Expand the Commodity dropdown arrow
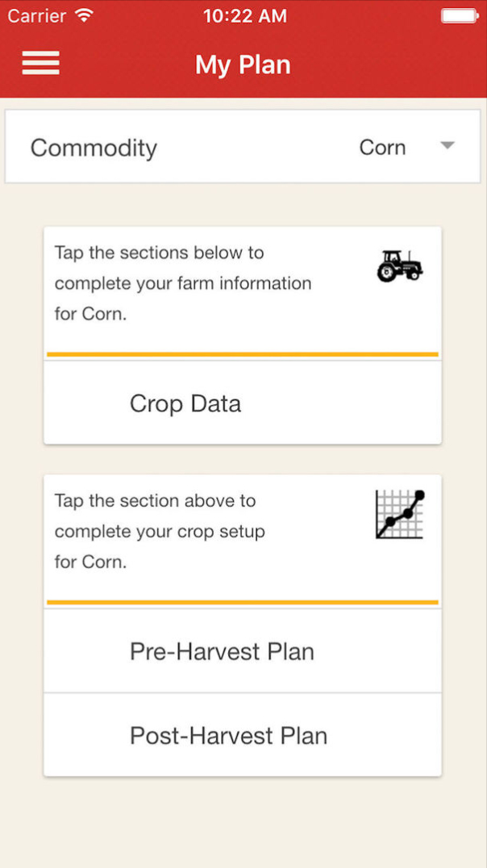This screenshot has height=868, width=487. 447,146
